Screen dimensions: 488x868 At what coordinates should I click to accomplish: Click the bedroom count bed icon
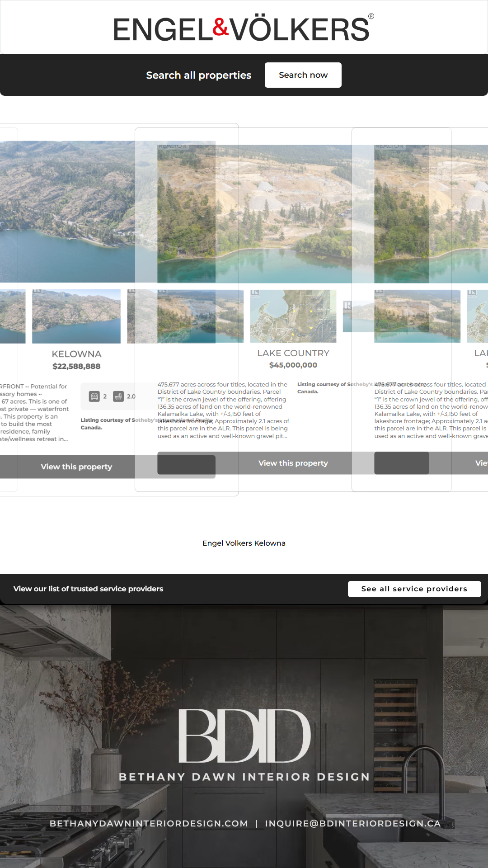coord(94,396)
